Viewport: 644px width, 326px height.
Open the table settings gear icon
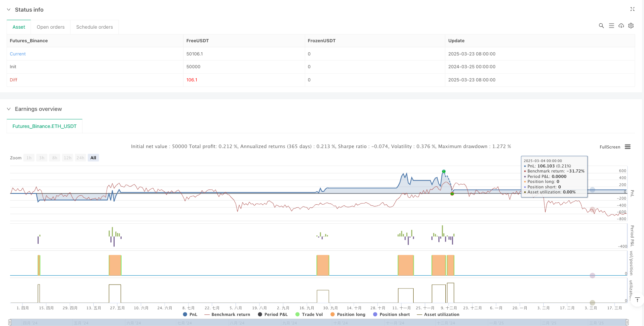(631, 26)
